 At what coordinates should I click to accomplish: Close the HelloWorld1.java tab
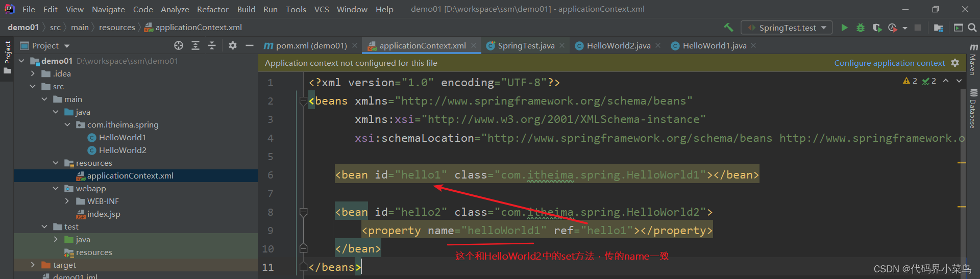(x=753, y=45)
